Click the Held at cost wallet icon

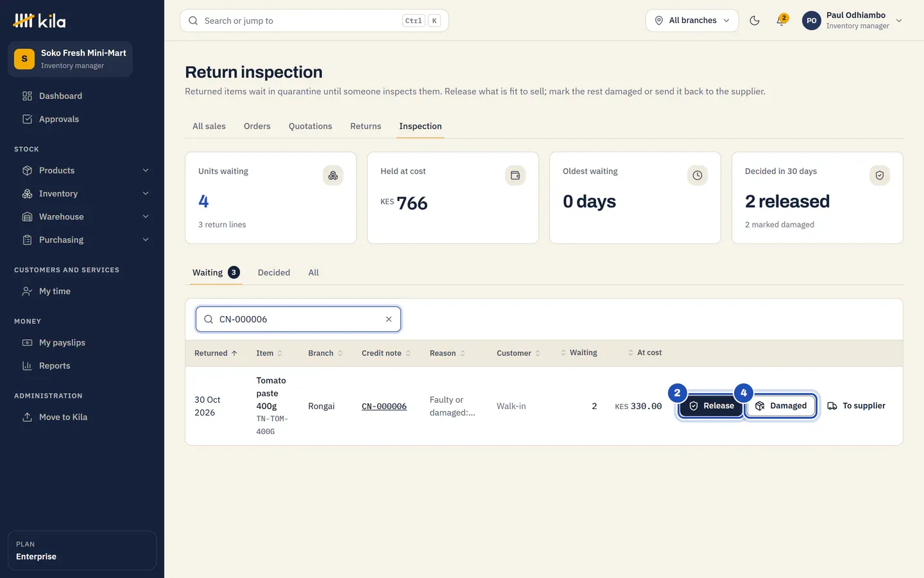coord(515,175)
